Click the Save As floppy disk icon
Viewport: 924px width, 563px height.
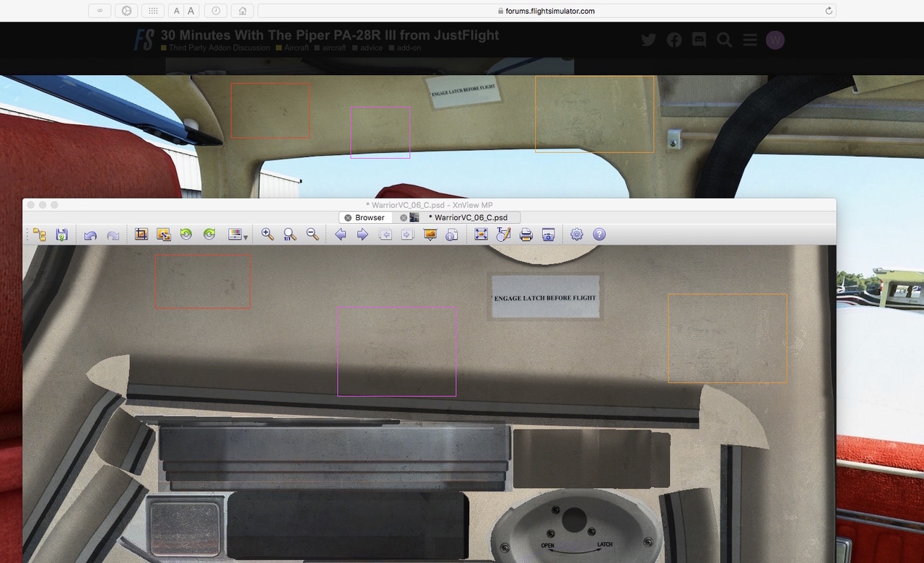(62, 235)
